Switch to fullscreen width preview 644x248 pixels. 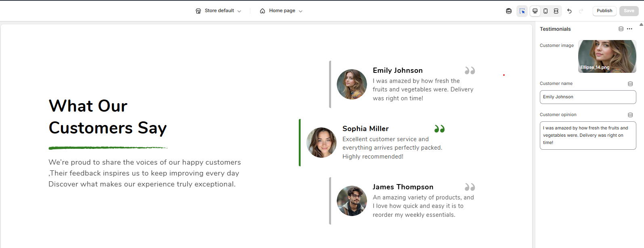click(556, 11)
